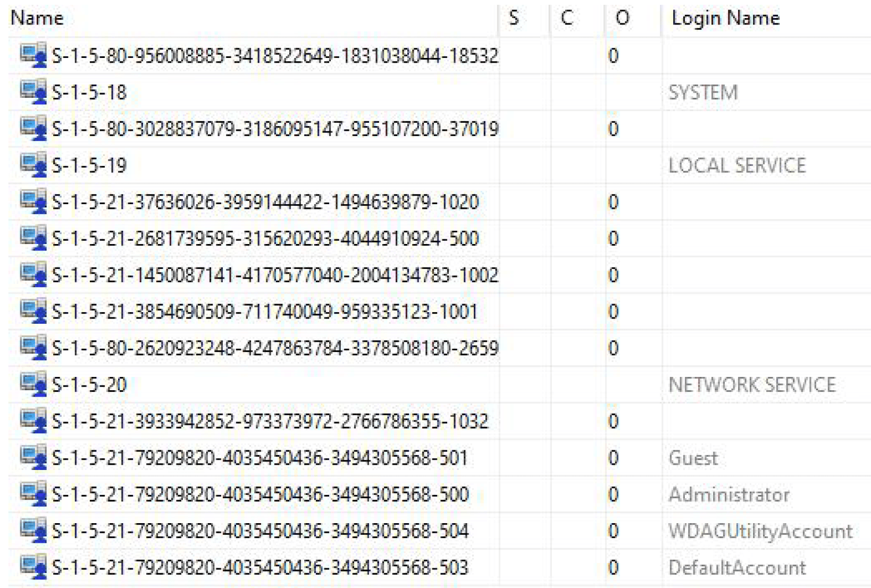
Task: Select the S-1-5-20 entry name
Action: coord(89,385)
